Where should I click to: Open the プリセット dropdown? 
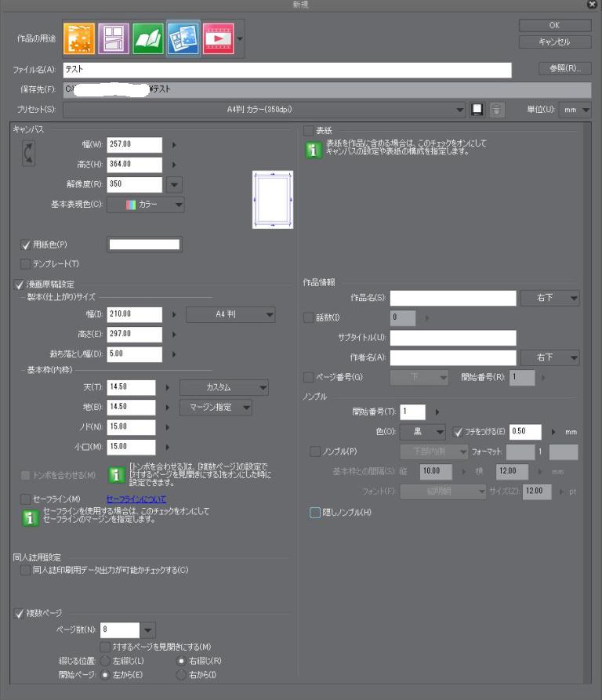click(263, 110)
